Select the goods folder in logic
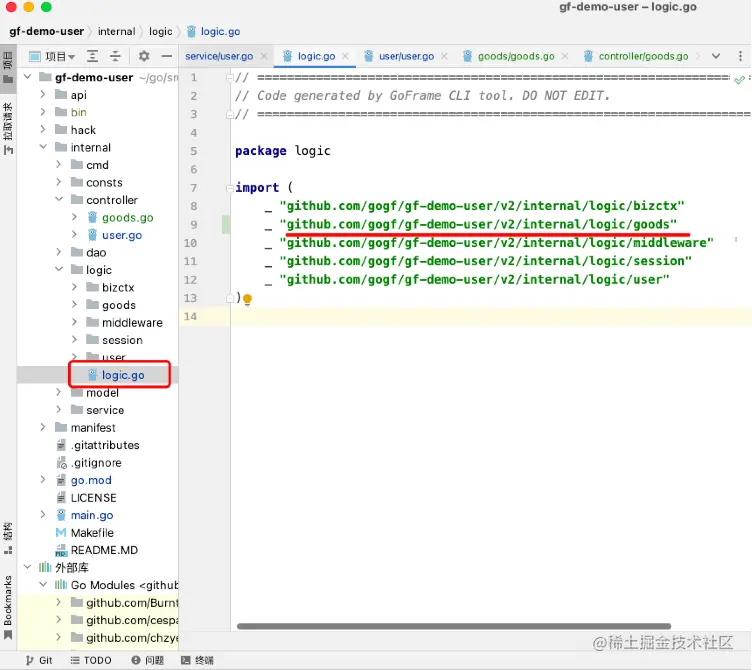Viewport: 752px width, 670px height. [118, 305]
